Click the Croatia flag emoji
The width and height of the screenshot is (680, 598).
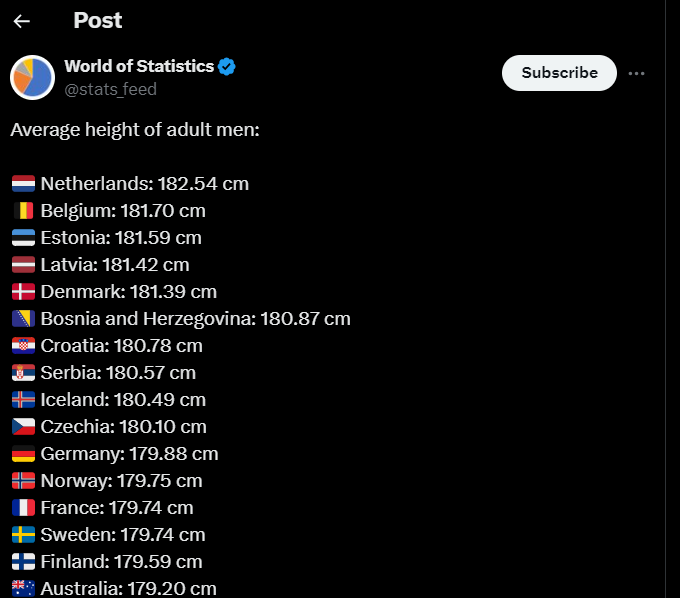coord(24,346)
